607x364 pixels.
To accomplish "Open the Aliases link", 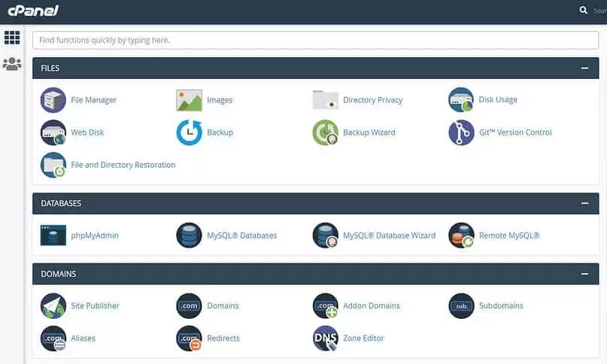I will tap(83, 338).
